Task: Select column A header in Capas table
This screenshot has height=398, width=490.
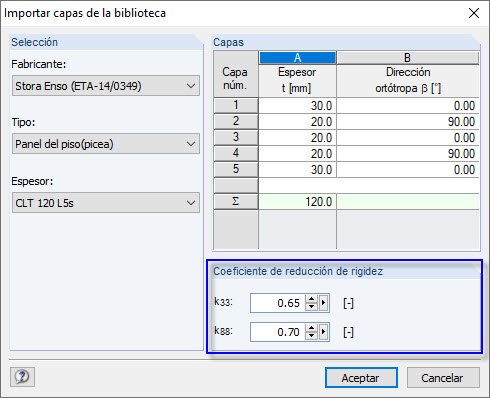Action: [298, 58]
